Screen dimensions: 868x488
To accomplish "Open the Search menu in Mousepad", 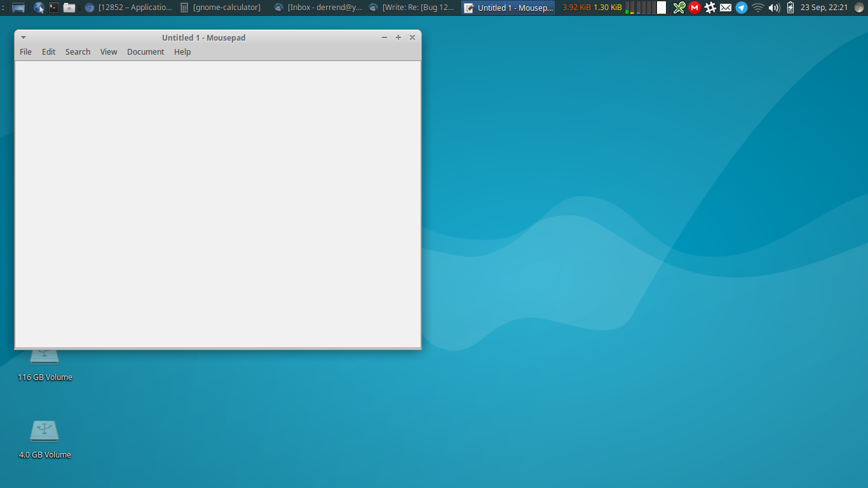I will click(78, 52).
